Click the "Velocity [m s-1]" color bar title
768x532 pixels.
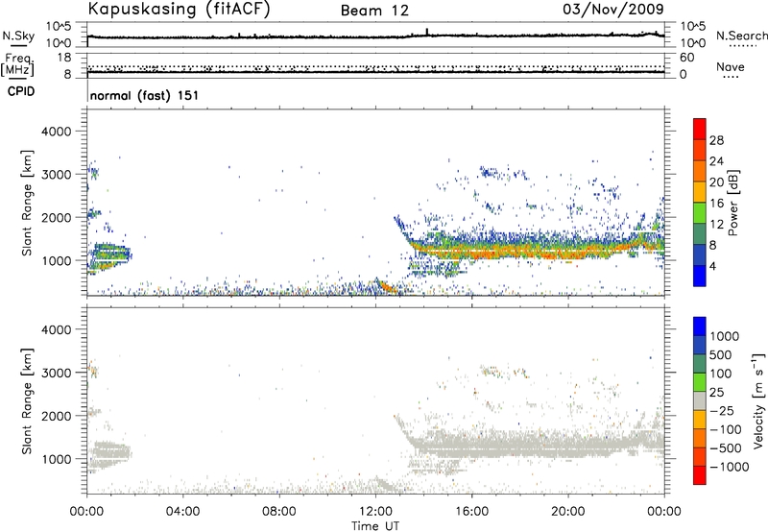(758, 400)
